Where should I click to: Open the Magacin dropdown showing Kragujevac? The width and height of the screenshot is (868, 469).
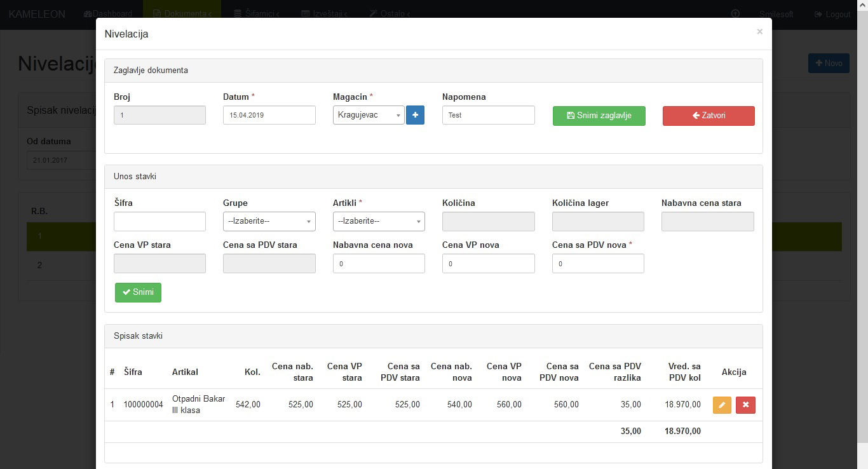[x=369, y=115]
